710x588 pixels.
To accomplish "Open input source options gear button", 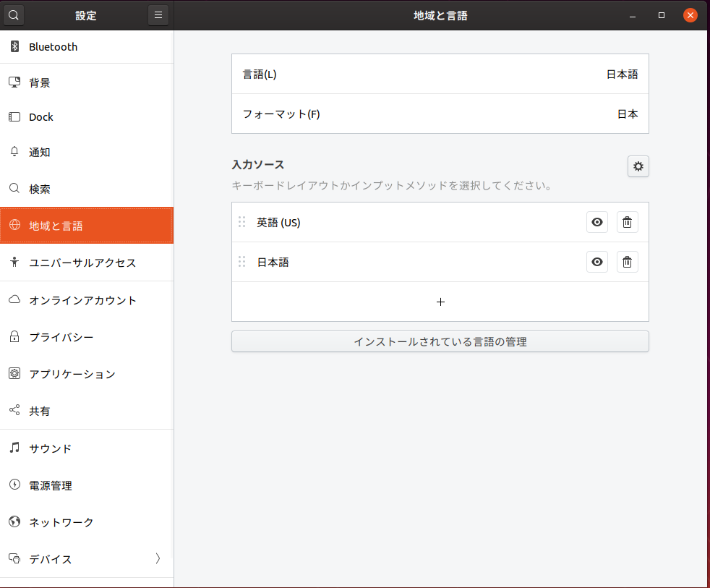I will click(x=638, y=166).
